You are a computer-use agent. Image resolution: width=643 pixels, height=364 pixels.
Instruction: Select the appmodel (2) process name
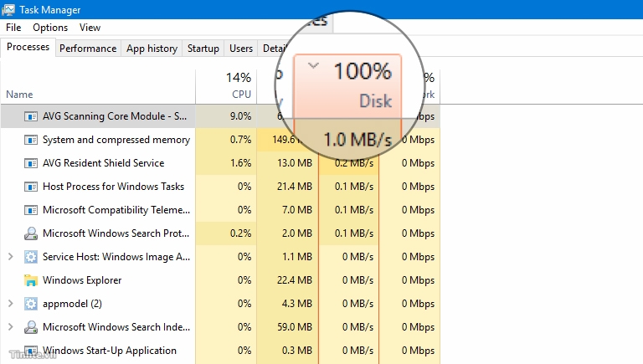(x=72, y=304)
